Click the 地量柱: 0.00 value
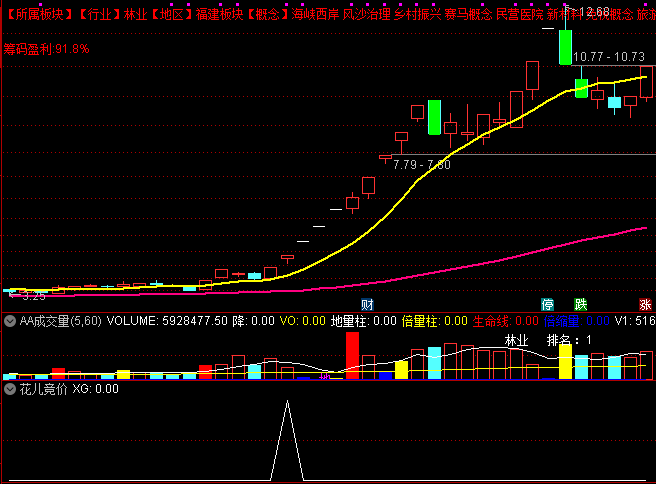This screenshot has height=484, width=656. tap(363, 321)
